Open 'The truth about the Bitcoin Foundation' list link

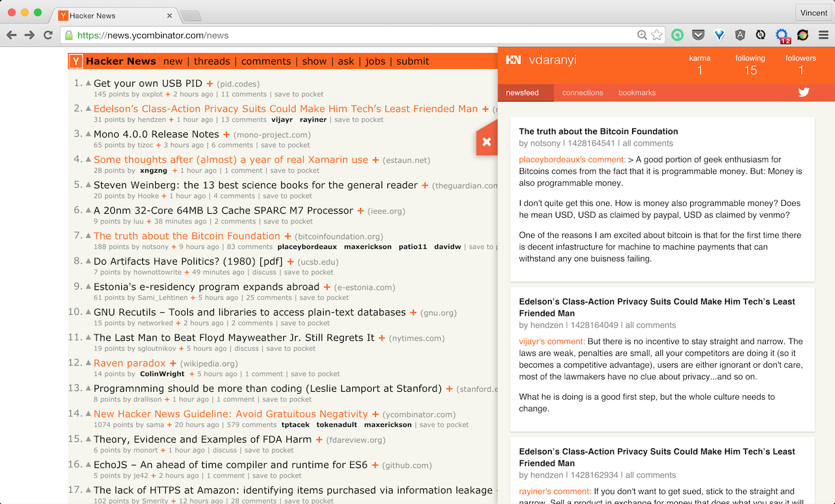[187, 236]
